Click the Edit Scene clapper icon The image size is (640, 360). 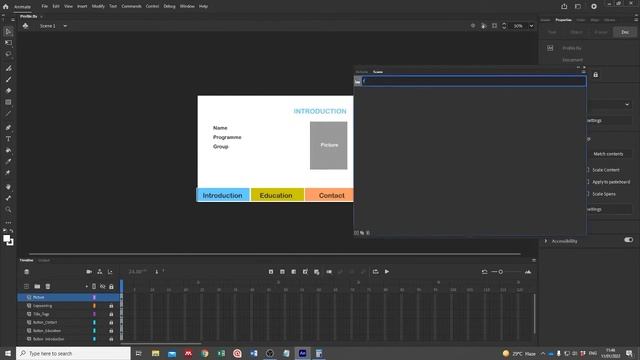(26, 26)
